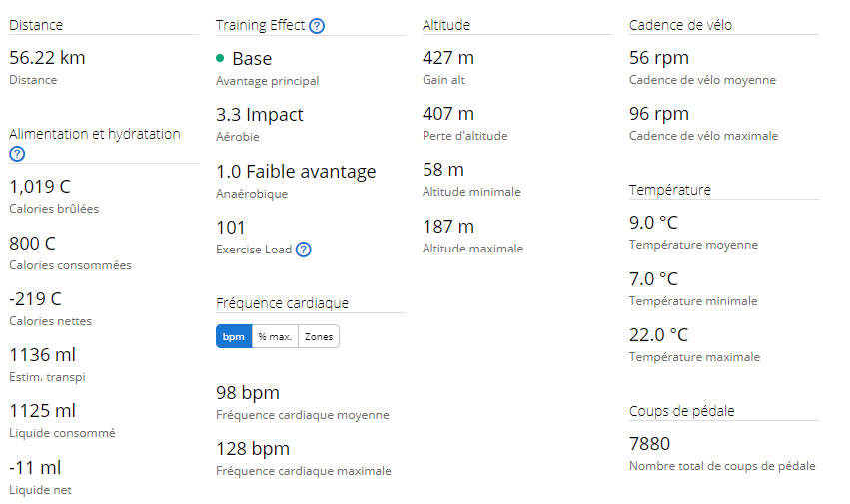Viewport: 850px width, 504px height.
Task: Select the bpm heart rate toggle
Action: 234,336
